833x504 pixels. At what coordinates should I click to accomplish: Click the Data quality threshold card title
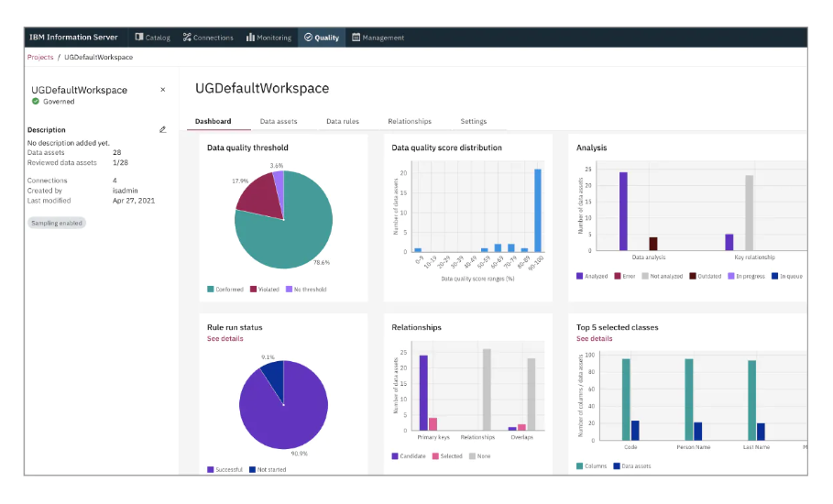tap(247, 148)
